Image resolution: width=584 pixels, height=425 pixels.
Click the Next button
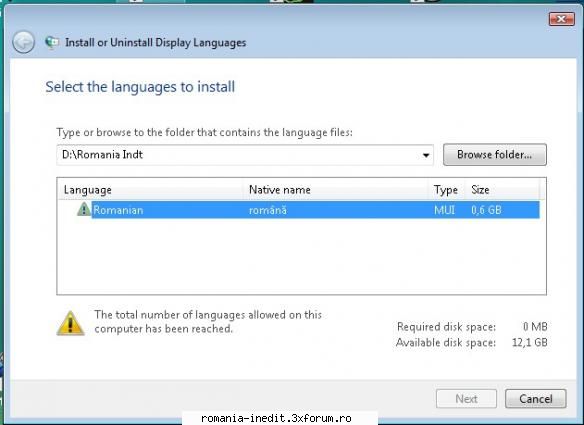(466, 399)
